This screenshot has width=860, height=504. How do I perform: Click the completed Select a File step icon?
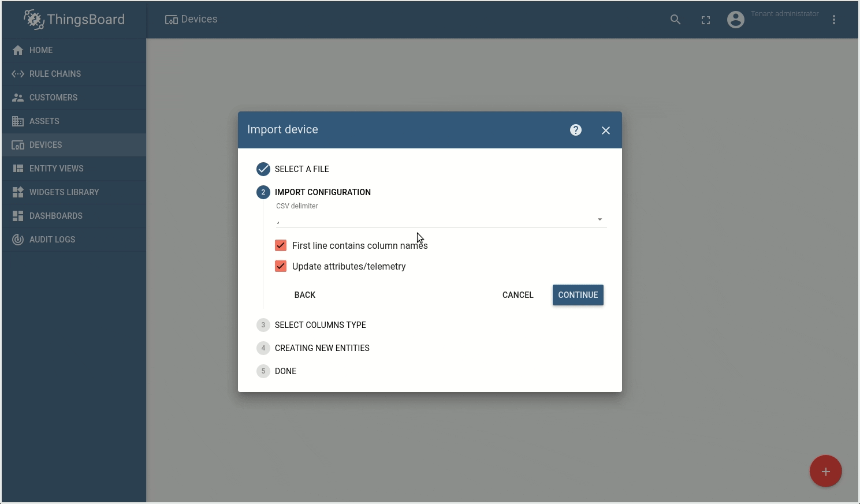[263, 169]
